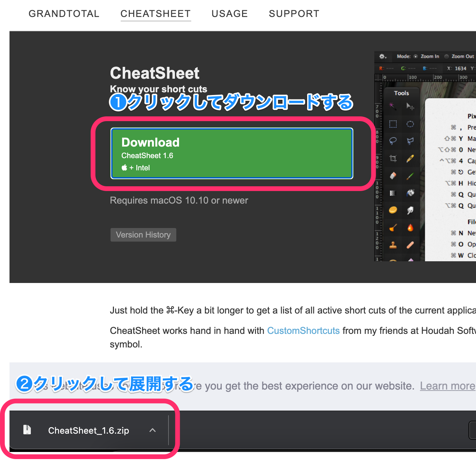Image resolution: width=476 pixels, height=473 pixels.
Task: Open the gear options menu above the ruler
Action: click(x=383, y=56)
